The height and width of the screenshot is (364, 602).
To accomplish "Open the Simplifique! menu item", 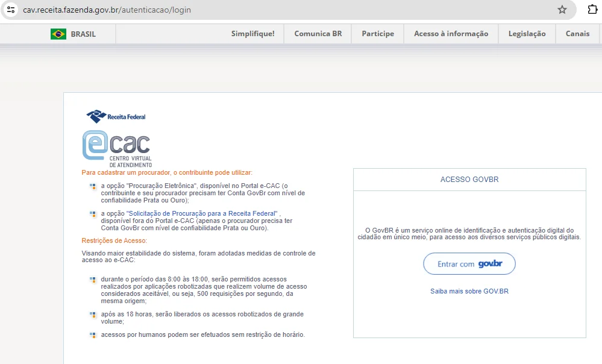I will coord(252,34).
